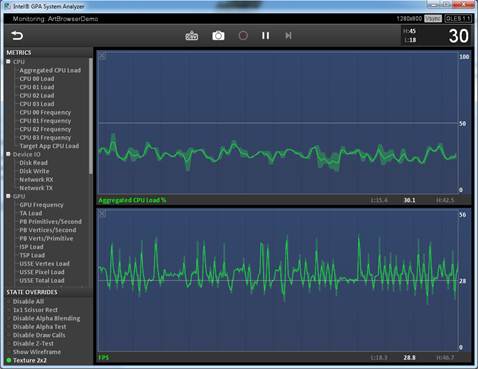Start recording with the record button
Viewport: 478px width, 369px height.
[x=243, y=35]
